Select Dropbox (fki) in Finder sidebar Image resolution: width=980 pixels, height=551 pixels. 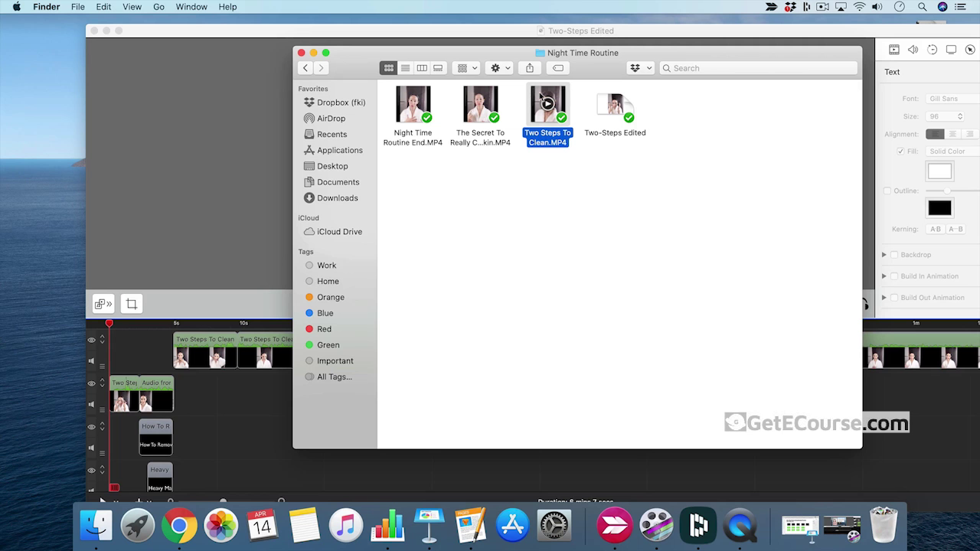(x=335, y=103)
